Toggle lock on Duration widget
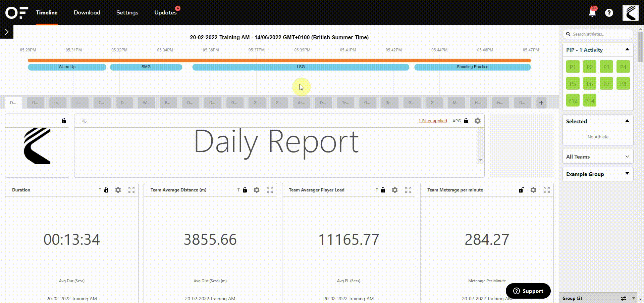 106,190
